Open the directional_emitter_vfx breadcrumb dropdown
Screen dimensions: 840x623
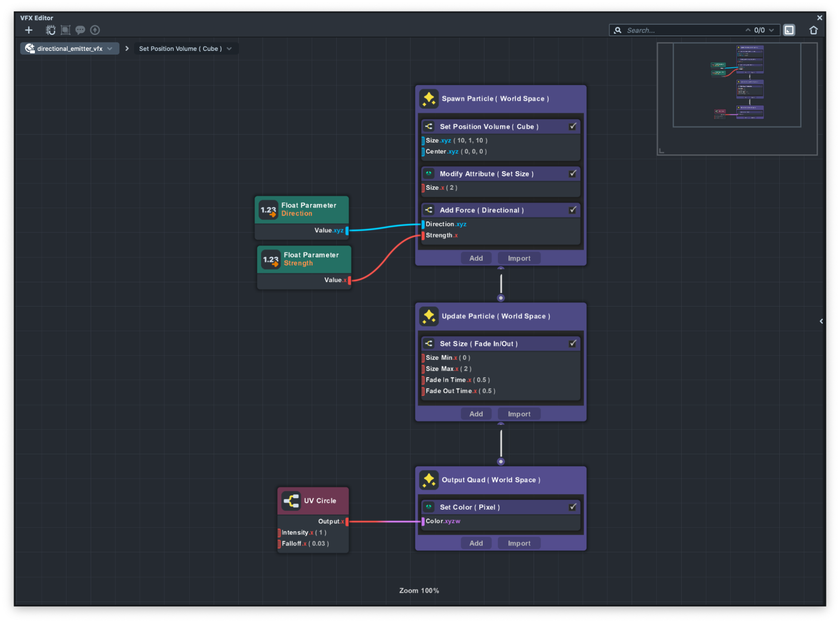tap(110, 48)
